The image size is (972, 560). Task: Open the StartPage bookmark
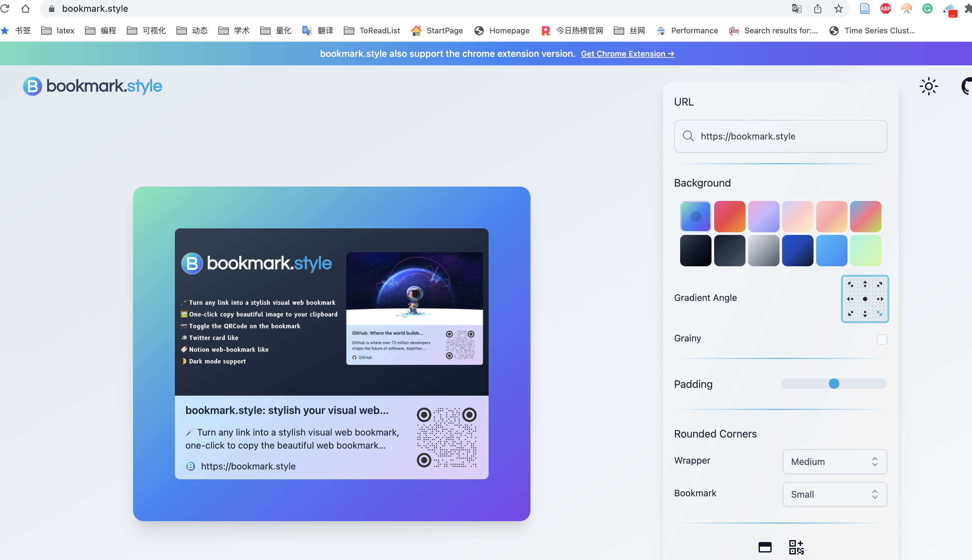pos(437,30)
